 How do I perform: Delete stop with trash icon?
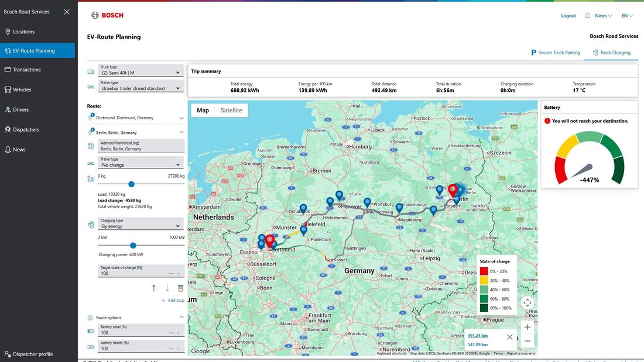[x=180, y=288]
